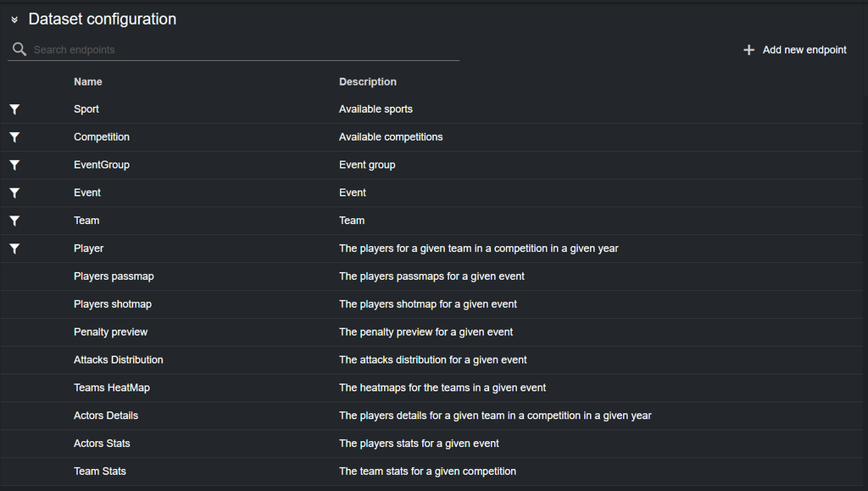Select the Actors Details endpoint
Image resolution: width=868 pixels, height=491 pixels.
tap(106, 416)
